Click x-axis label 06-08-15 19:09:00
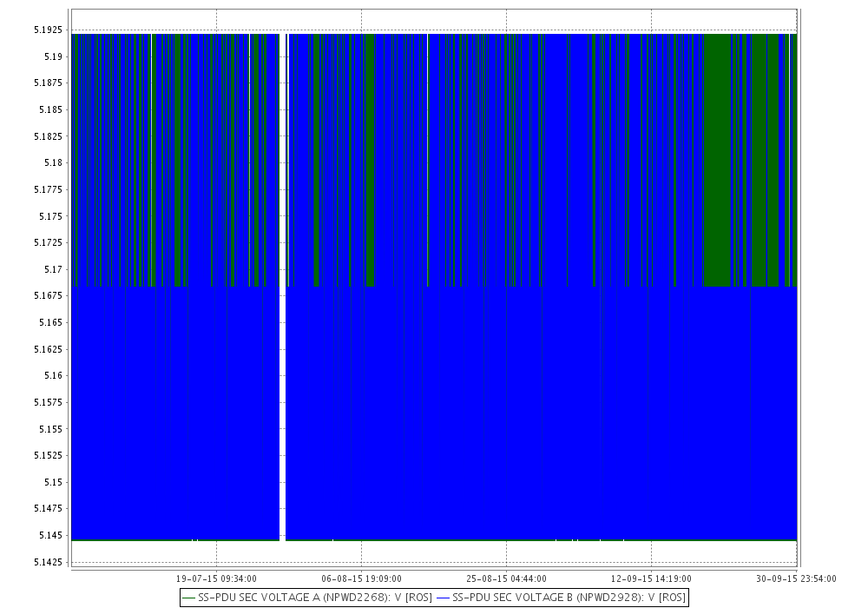Viewport: 868px width, 608px height. [x=361, y=578]
